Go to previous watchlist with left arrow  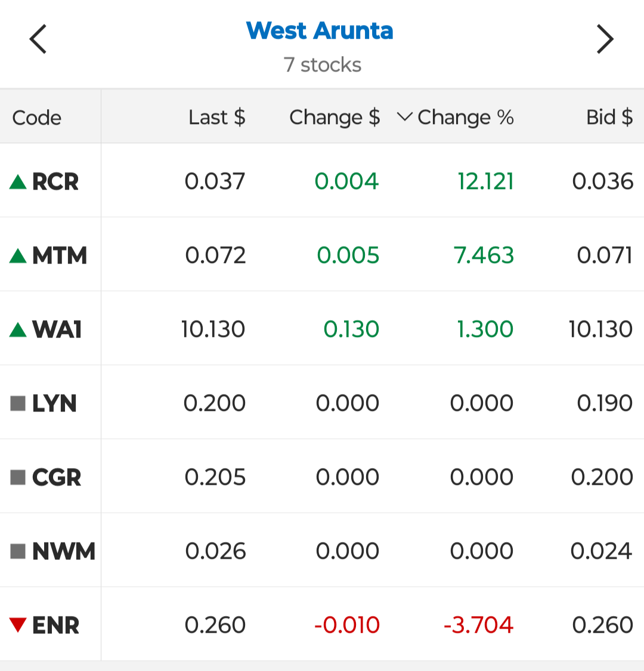[x=38, y=39]
